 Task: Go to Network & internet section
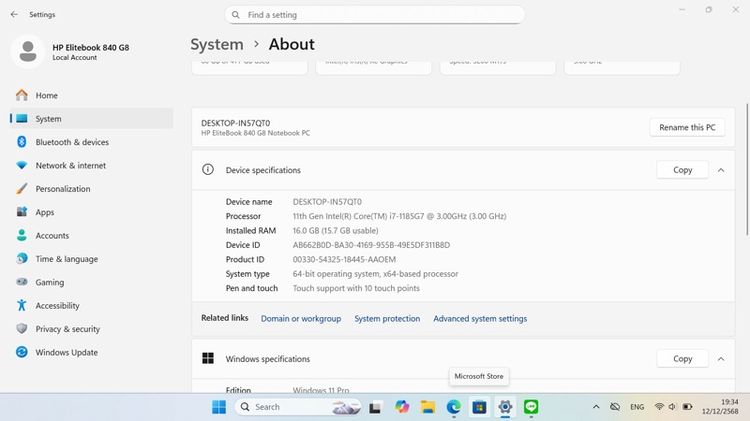[x=70, y=165]
